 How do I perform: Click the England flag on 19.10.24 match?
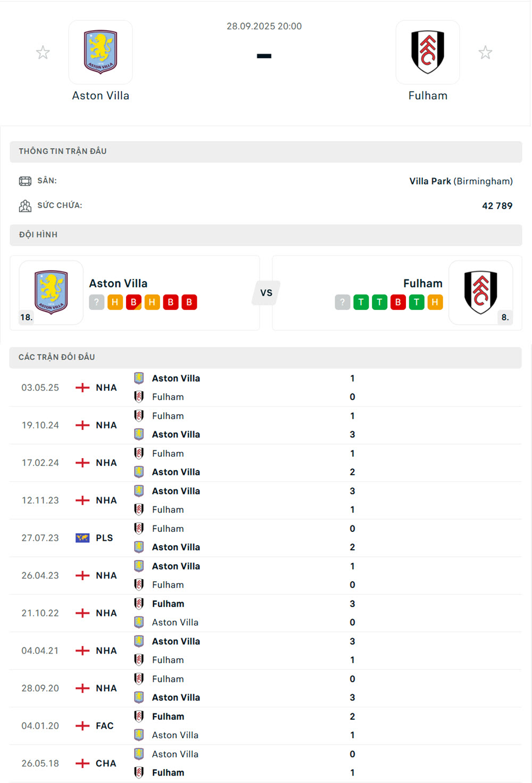(x=82, y=425)
